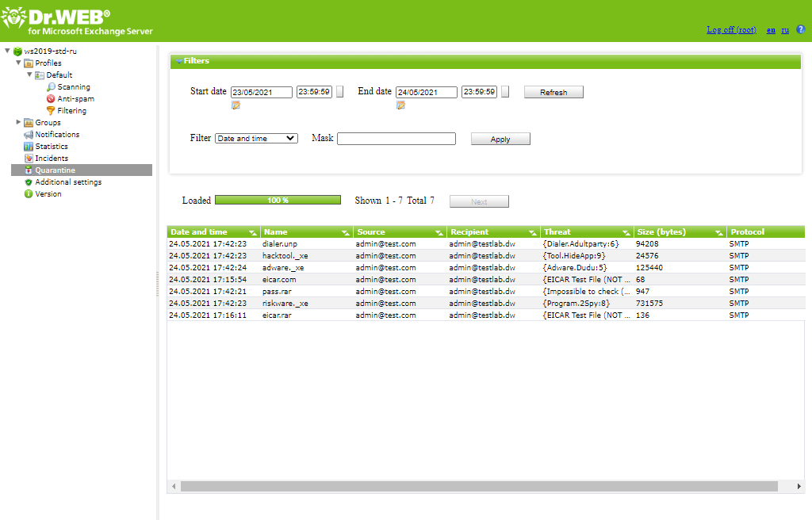The width and height of the screenshot is (812, 520).
Task: Click the Profiles folder icon
Action: 29,63
